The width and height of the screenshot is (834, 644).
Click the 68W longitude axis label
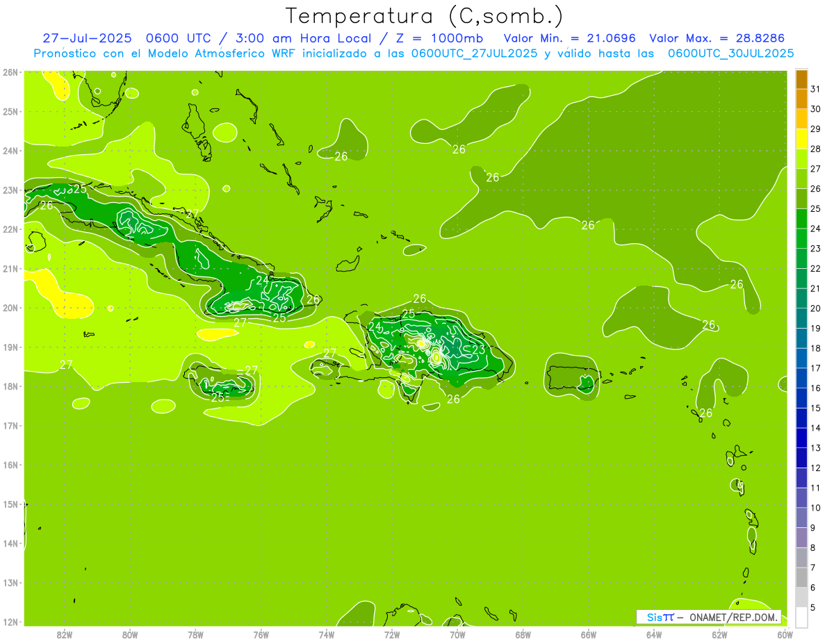(x=523, y=634)
